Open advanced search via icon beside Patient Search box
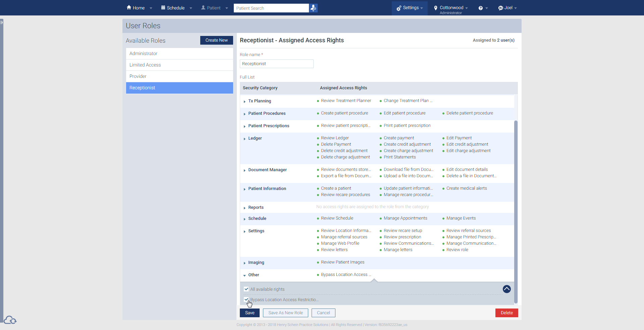Viewport: 644px width, 330px height. (x=313, y=8)
